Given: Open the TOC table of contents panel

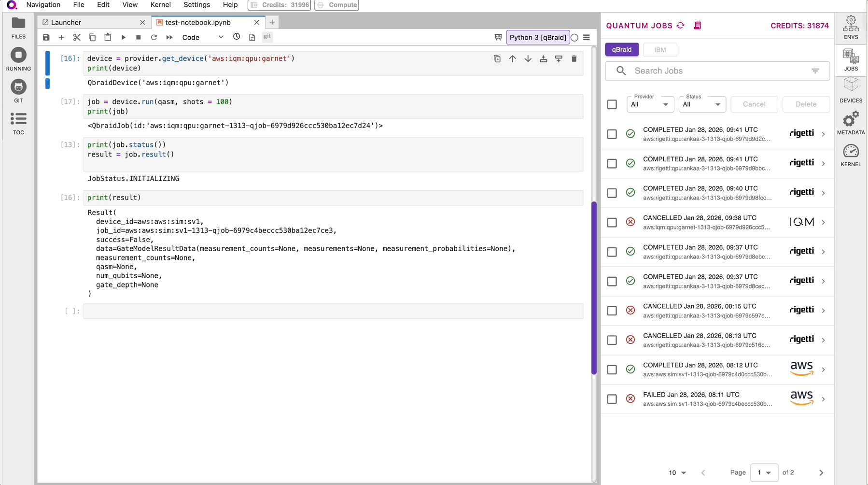Looking at the screenshot, I should 18,124.
